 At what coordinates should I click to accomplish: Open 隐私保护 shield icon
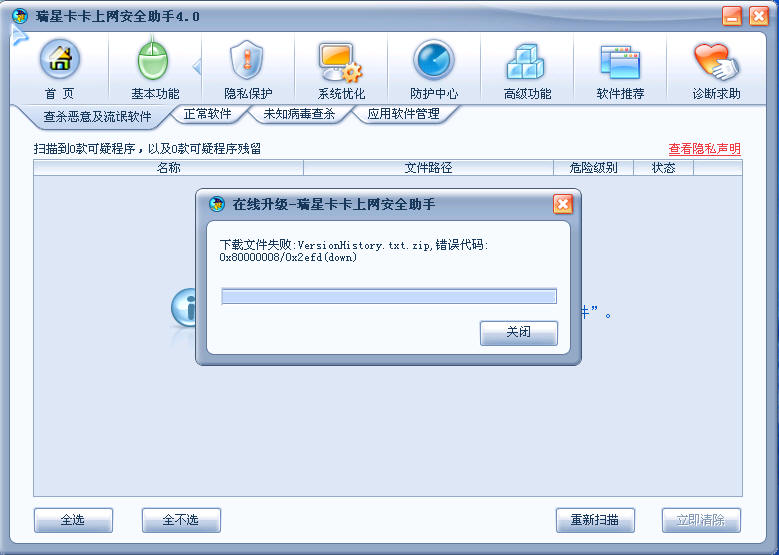[247, 60]
